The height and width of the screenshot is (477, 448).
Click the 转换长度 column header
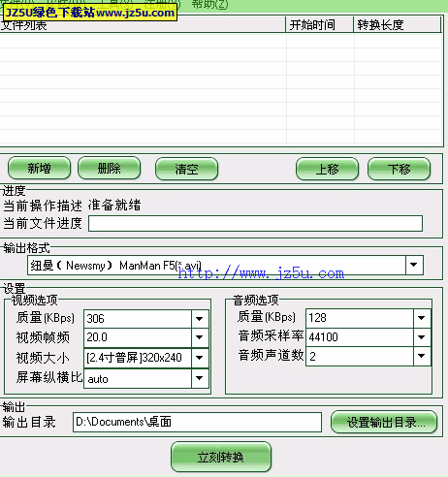tap(398, 25)
